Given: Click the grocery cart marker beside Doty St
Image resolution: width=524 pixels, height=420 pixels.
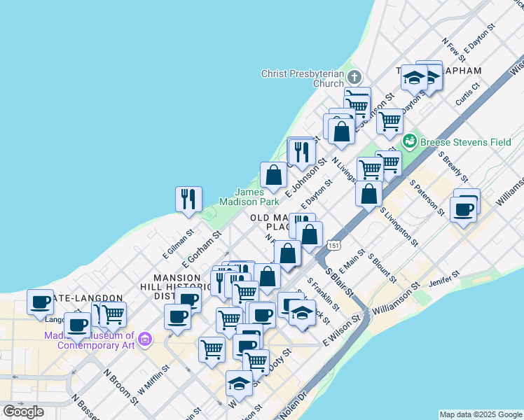Looking at the screenshot, I should [256, 363].
